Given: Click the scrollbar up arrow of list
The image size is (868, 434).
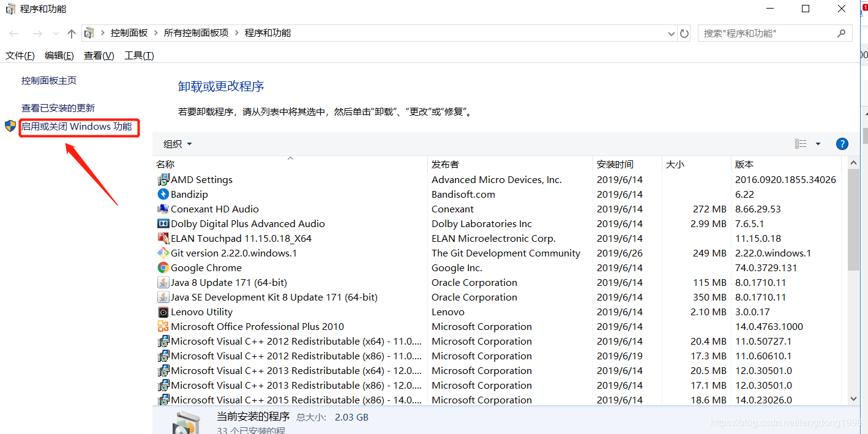Looking at the screenshot, I should click(x=853, y=163).
